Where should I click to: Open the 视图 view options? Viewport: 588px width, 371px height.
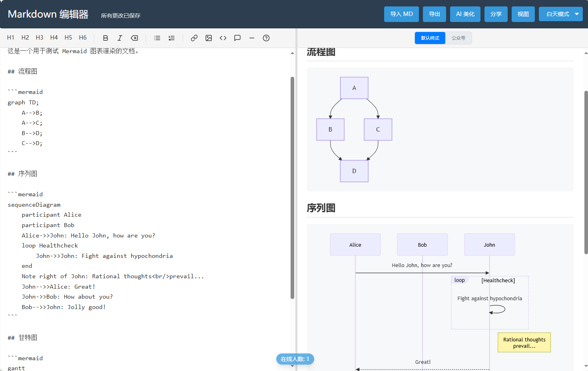click(x=523, y=14)
